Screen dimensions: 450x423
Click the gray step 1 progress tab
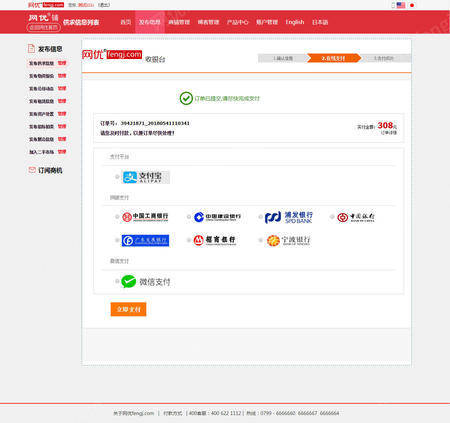283,58
